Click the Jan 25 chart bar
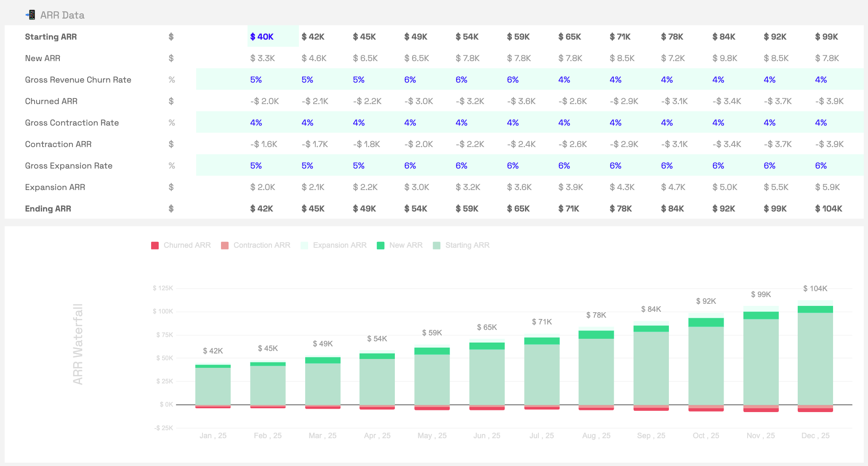The width and height of the screenshot is (868, 466). tap(213, 386)
